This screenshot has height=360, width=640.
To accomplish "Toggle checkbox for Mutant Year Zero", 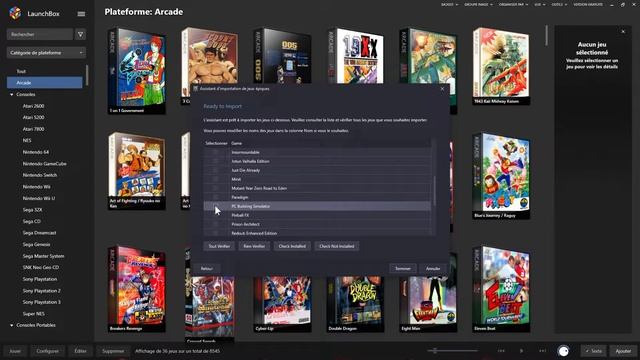I will click(215, 188).
